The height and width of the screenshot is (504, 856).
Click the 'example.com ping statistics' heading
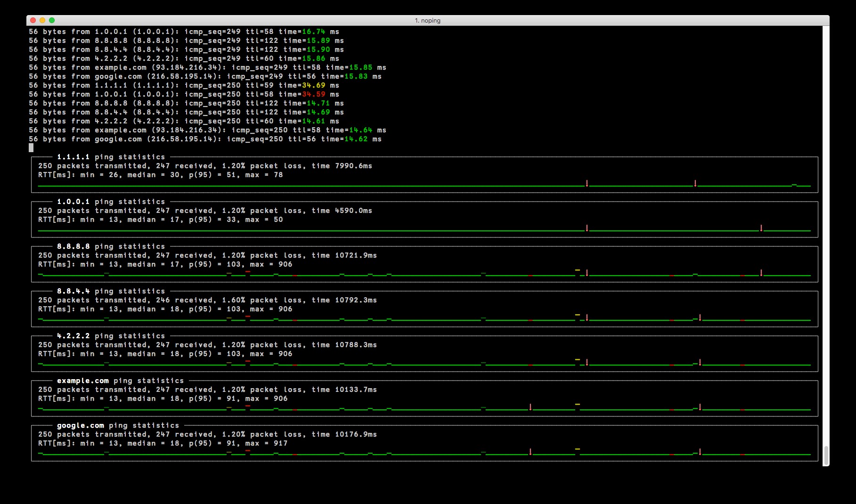point(120,381)
